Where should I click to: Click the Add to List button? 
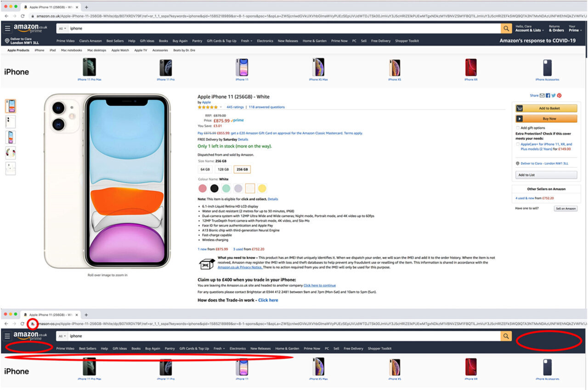pyautogui.click(x=547, y=175)
